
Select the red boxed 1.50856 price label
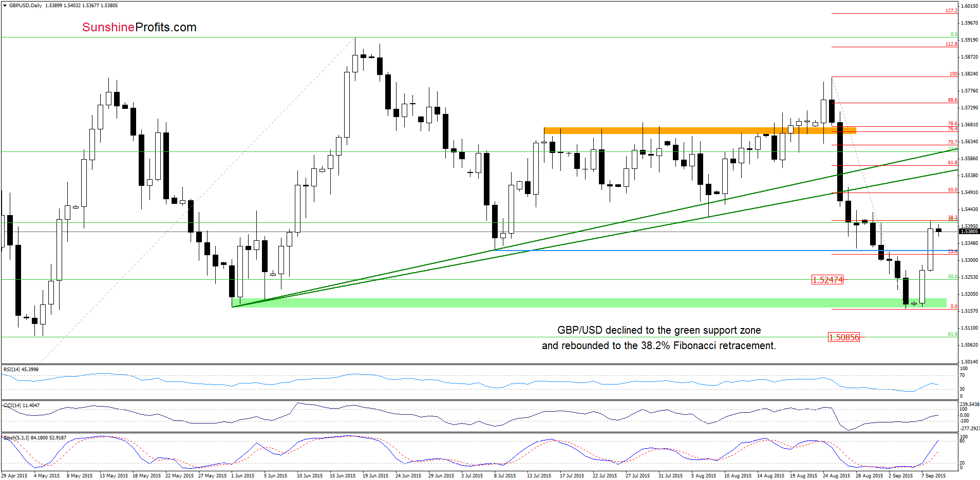pyautogui.click(x=844, y=337)
